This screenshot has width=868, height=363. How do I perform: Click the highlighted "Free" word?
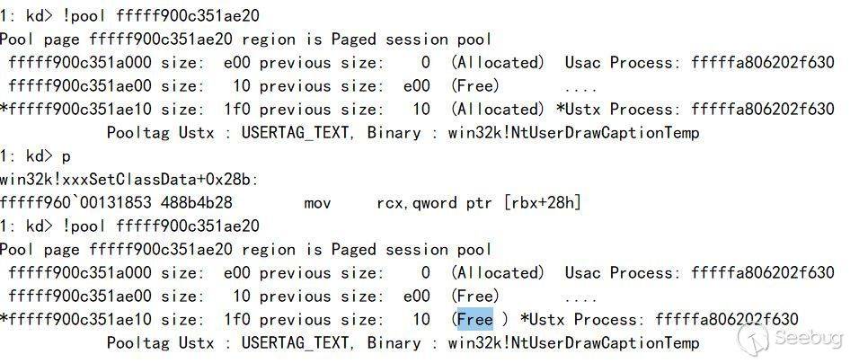(x=475, y=319)
